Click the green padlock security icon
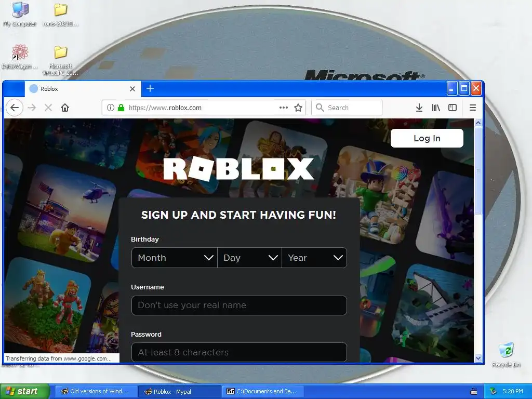Image resolution: width=532 pixels, height=399 pixels. (121, 108)
